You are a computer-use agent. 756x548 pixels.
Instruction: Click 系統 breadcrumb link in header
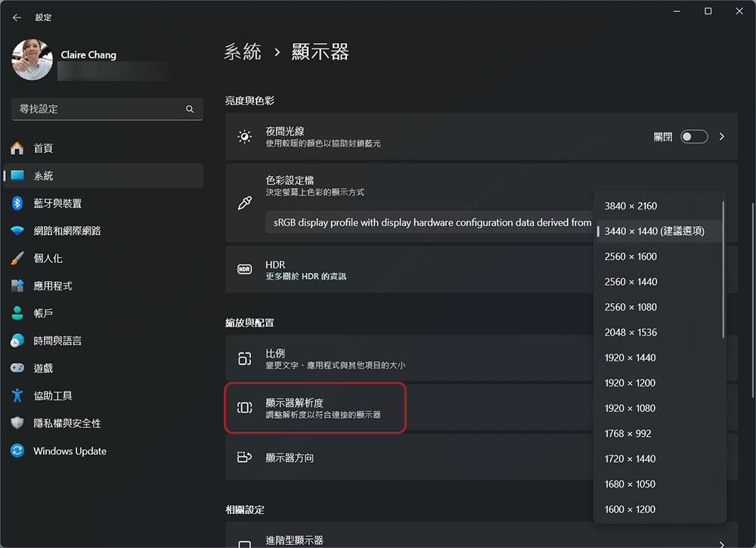point(243,51)
